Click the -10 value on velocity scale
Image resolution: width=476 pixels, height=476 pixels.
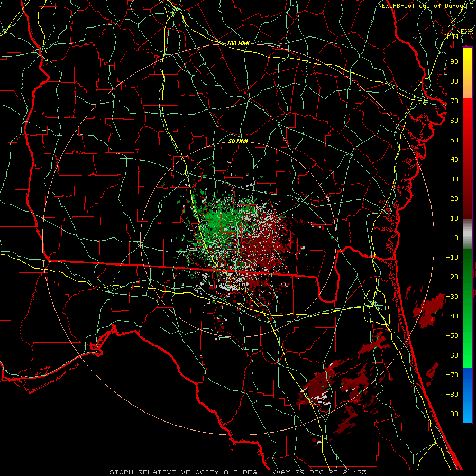pos(452,258)
